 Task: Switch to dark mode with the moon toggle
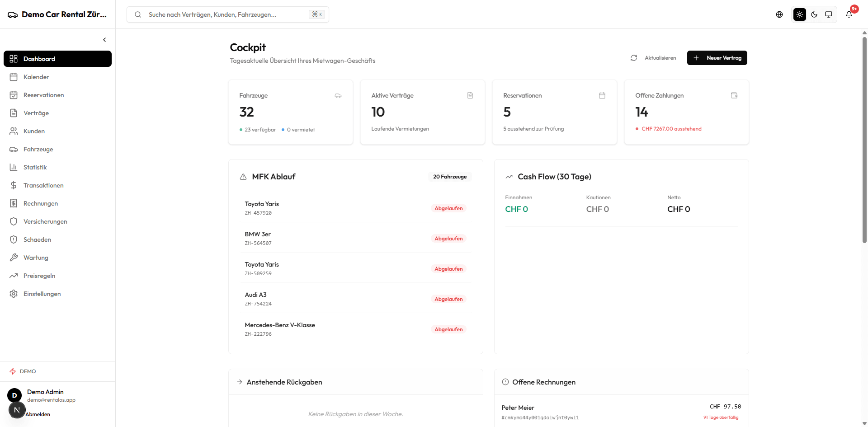click(814, 14)
